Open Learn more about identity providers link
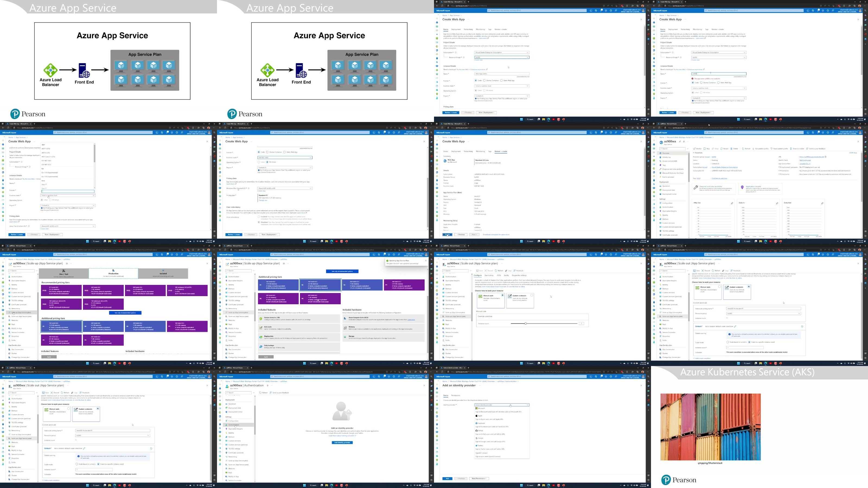The height and width of the screenshot is (488, 868). (x=342, y=436)
